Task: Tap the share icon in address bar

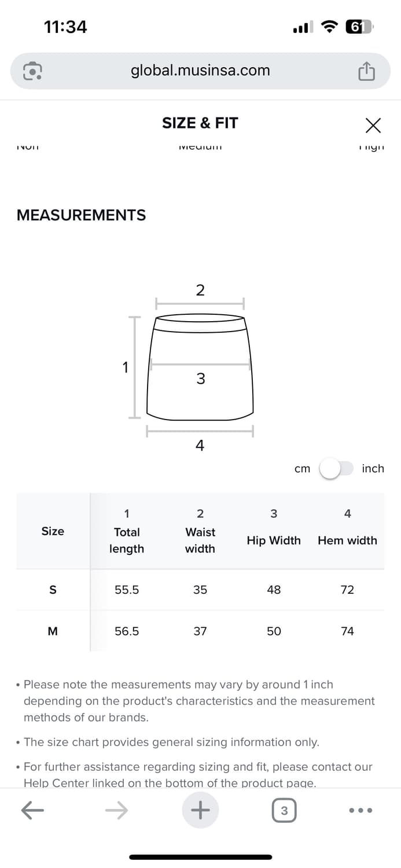Action: pyautogui.click(x=366, y=71)
